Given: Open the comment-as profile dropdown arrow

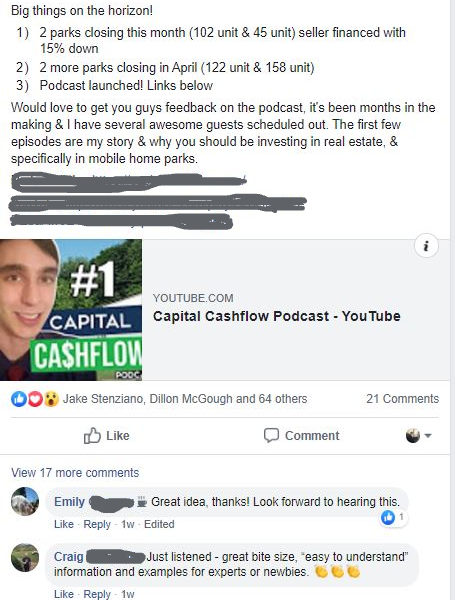Looking at the screenshot, I should pos(428,435).
